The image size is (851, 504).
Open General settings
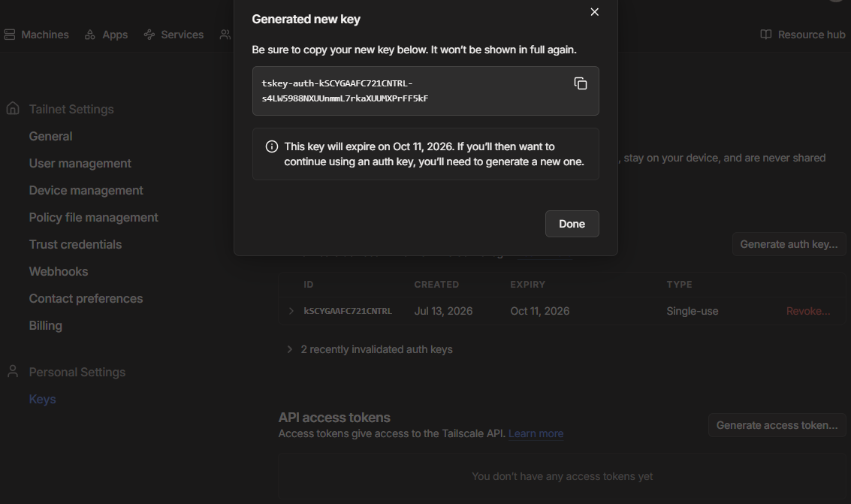(x=50, y=136)
